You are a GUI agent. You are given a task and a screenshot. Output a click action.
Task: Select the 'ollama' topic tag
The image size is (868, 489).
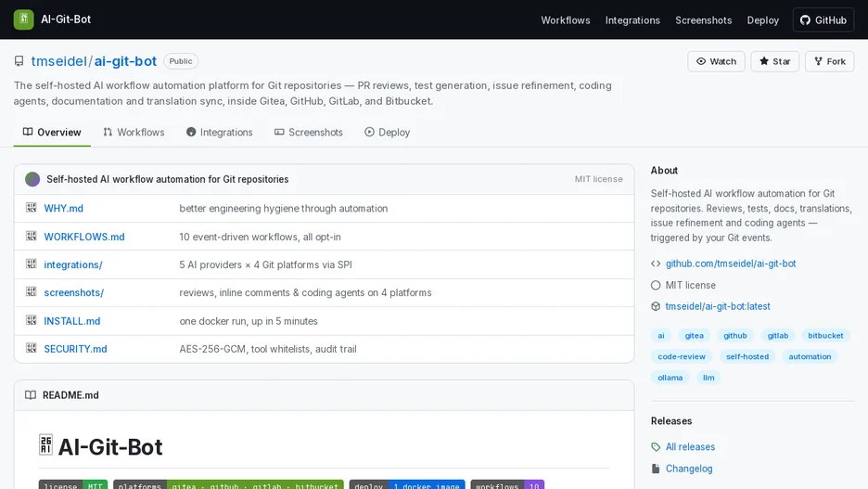click(670, 378)
